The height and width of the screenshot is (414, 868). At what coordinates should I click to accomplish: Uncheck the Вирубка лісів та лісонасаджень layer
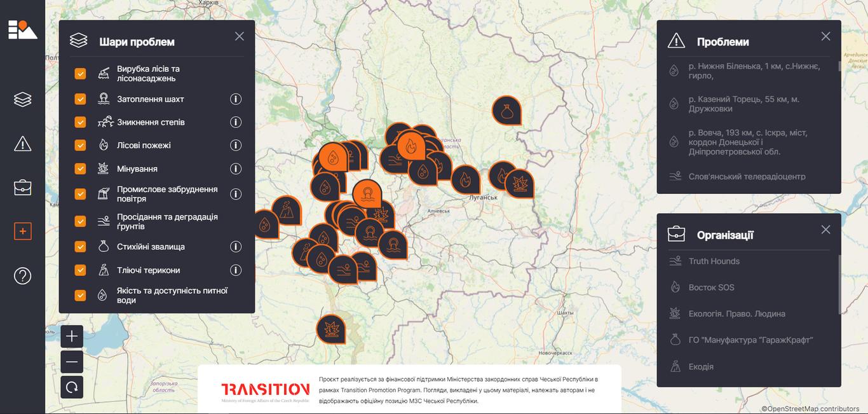click(x=80, y=73)
